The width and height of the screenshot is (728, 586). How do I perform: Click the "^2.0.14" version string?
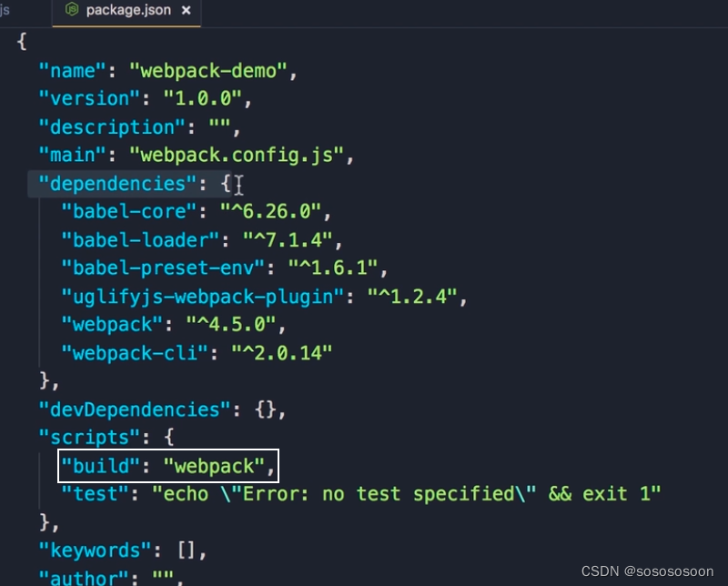[282, 353]
